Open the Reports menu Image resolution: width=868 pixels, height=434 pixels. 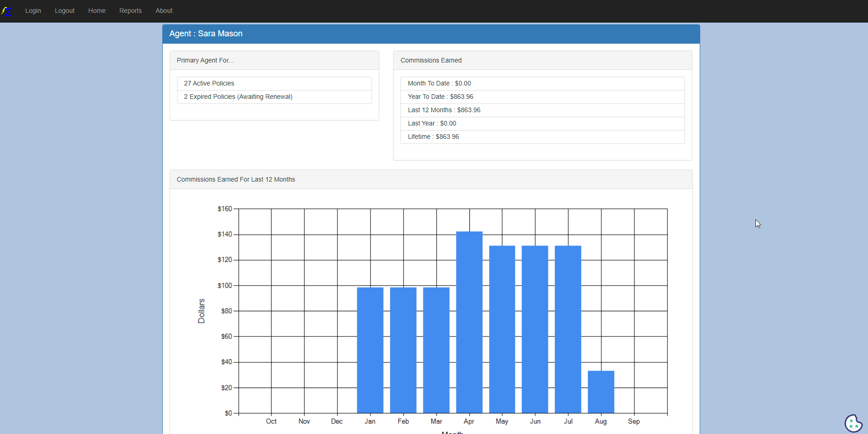(130, 11)
